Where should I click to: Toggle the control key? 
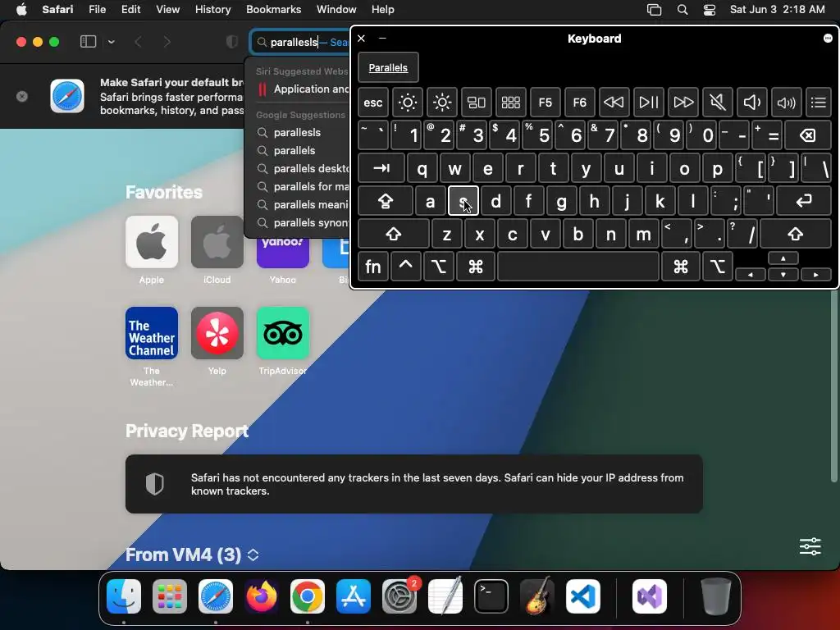tap(405, 267)
